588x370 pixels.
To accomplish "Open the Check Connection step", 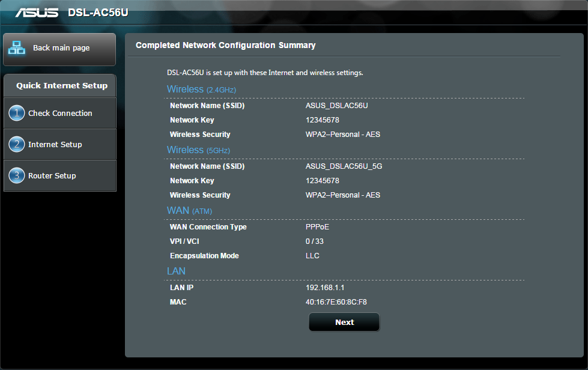I will point(60,113).
